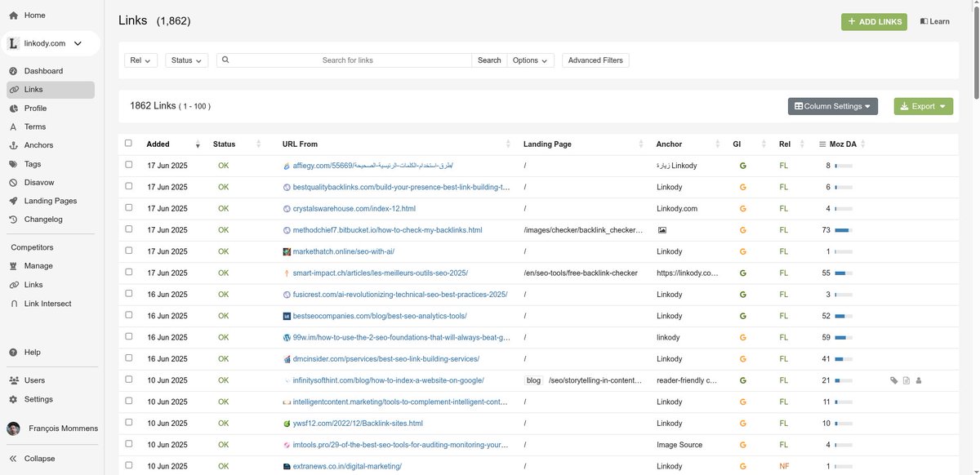The image size is (980, 475).
Task: Open the dmcinsider.com URL link
Action: coord(385,359)
